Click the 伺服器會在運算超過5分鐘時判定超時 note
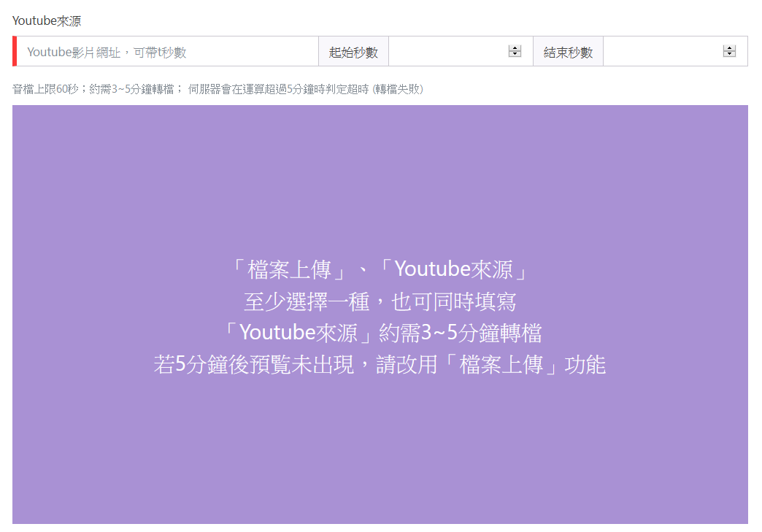This screenshot has height=532, width=762. click(x=278, y=89)
